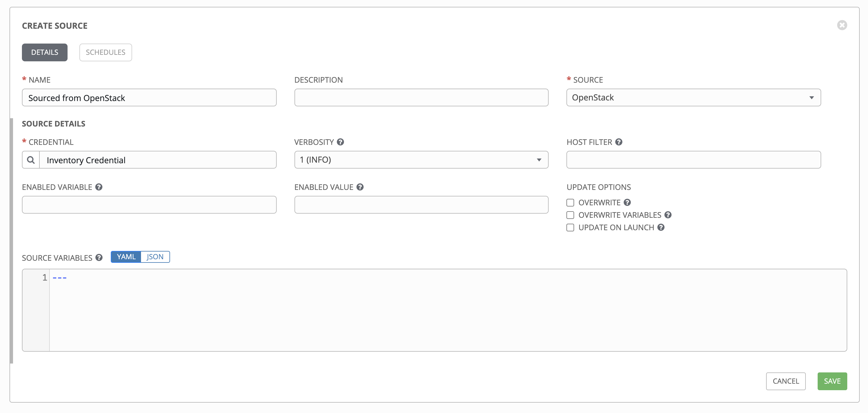Image resolution: width=868 pixels, height=413 pixels.
Task: Click the dialog's left vertical scrollbar
Action: pyautogui.click(x=12, y=241)
